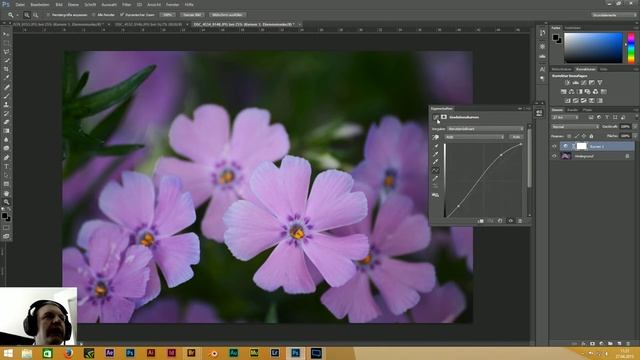Select the Eraser tool
Screen dimensions: 640x360
(6, 122)
